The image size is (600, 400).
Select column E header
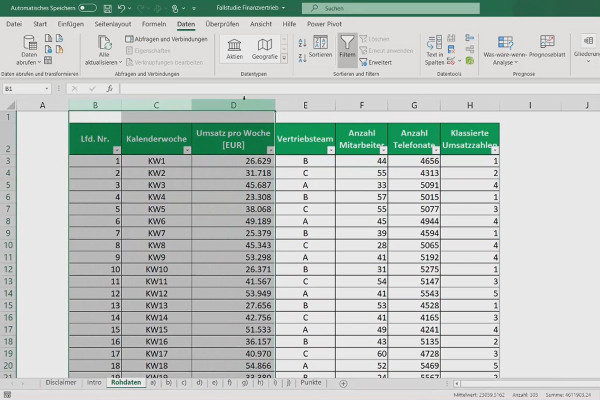click(305, 105)
